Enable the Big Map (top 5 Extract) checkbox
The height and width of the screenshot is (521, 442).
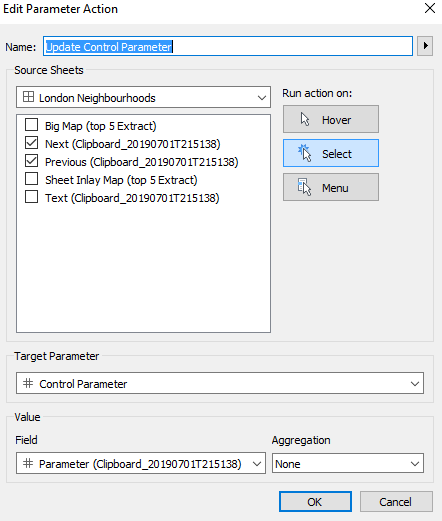tap(31, 125)
